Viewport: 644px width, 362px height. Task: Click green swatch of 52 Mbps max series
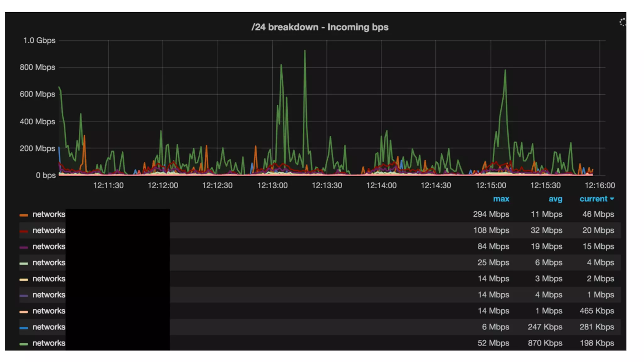point(24,344)
